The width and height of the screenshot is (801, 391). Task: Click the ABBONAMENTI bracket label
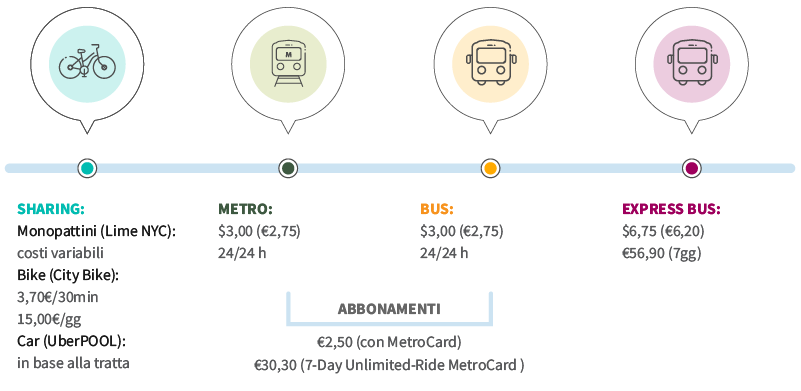tap(389, 309)
